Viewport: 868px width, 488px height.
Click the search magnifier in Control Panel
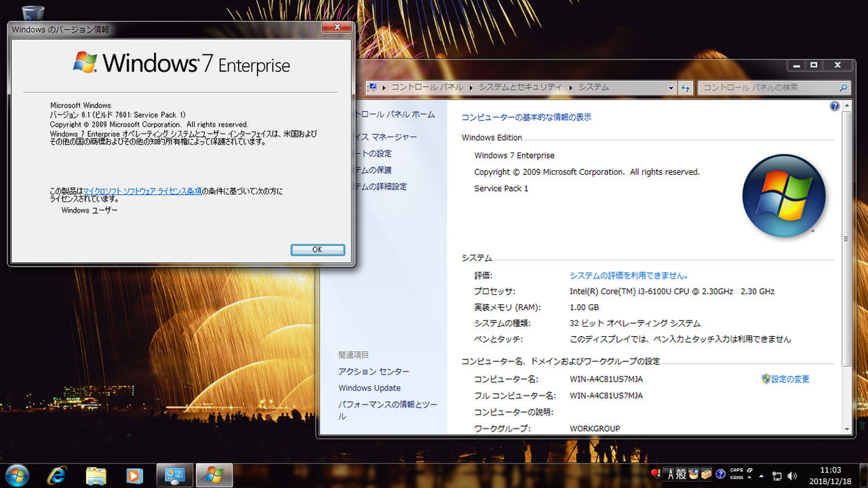[x=843, y=87]
